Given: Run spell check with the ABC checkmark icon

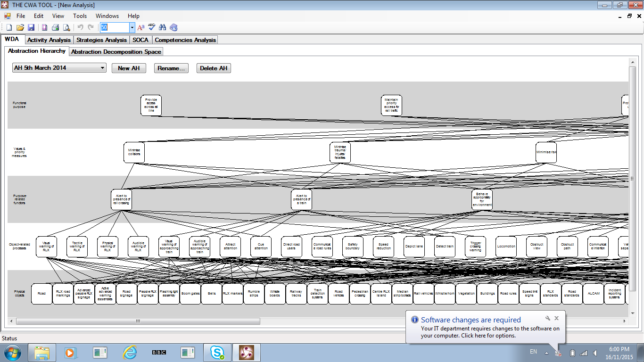Looking at the screenshot, I should coord(151,27).
